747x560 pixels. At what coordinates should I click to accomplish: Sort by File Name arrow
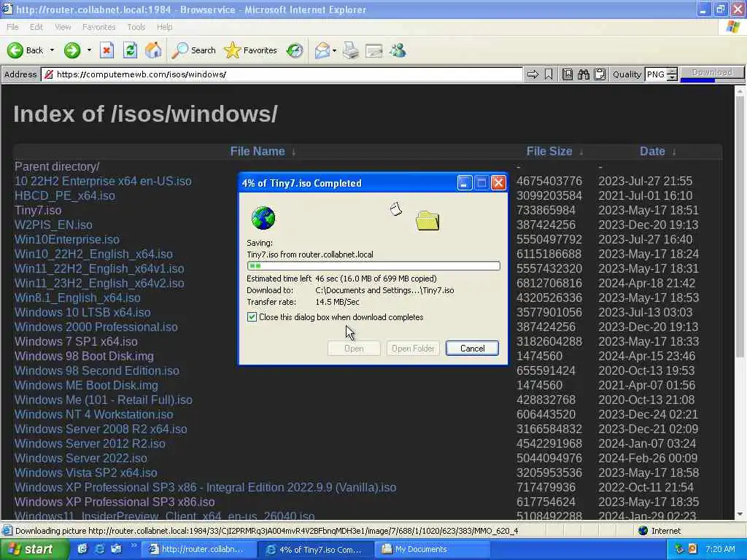coord(293,152)
